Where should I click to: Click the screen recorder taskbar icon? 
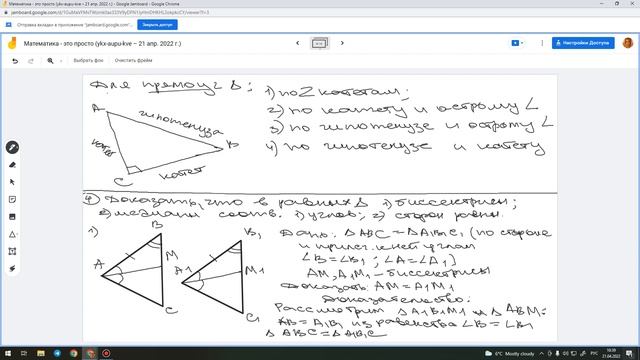point(106,353)
